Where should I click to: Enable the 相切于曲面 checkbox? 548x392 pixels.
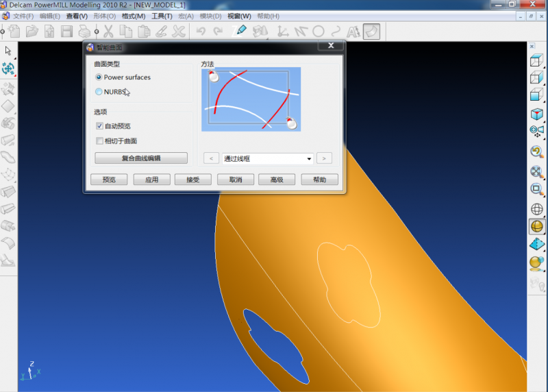[99, 141]
